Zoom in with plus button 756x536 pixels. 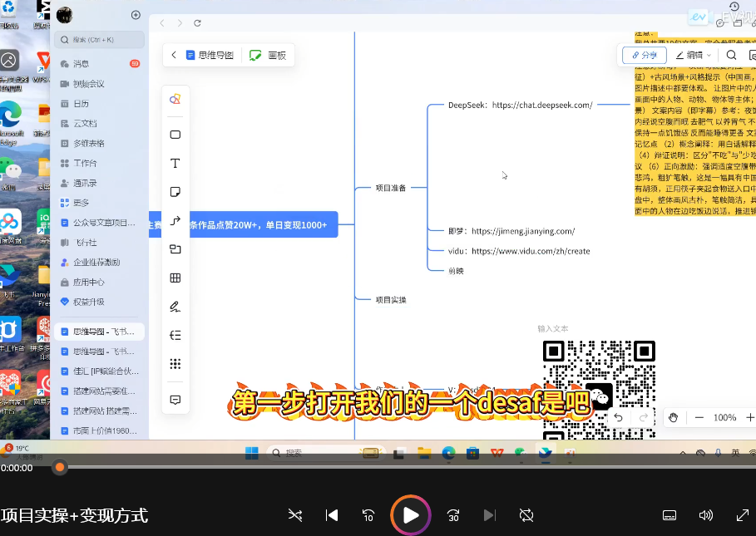749,417
